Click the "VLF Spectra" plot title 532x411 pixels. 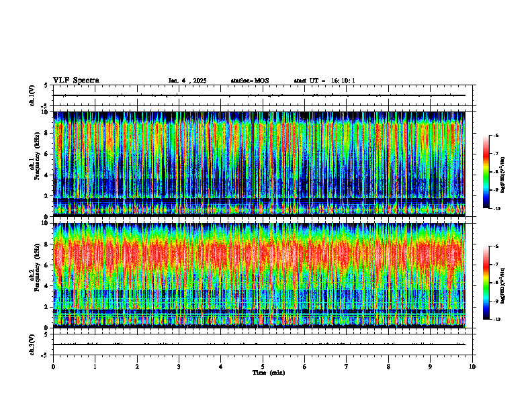76,81
